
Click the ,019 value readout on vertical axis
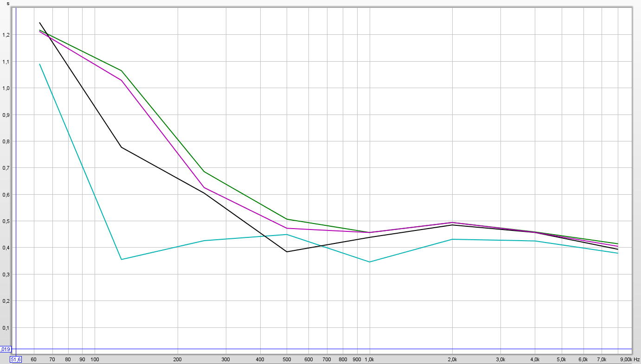pos(5,349)
